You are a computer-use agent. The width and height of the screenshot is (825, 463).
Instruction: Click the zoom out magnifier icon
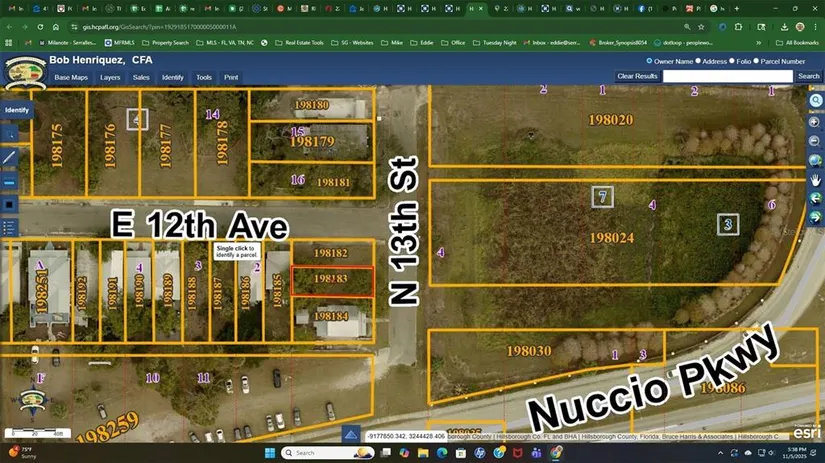815,140
